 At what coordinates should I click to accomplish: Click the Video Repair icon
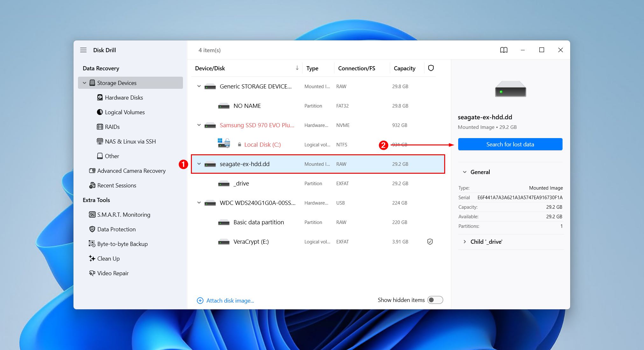[x=92, y=273]
